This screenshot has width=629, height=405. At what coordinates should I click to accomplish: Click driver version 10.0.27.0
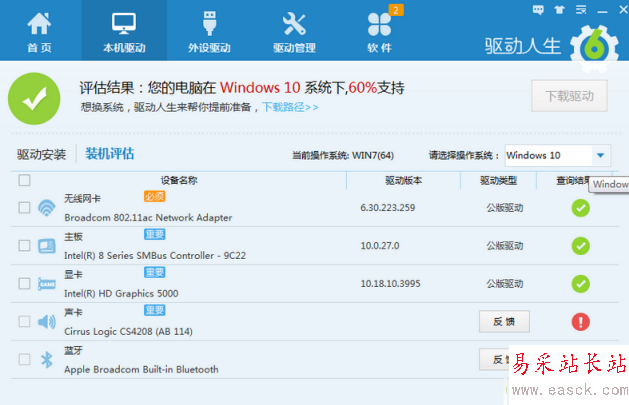379,246
